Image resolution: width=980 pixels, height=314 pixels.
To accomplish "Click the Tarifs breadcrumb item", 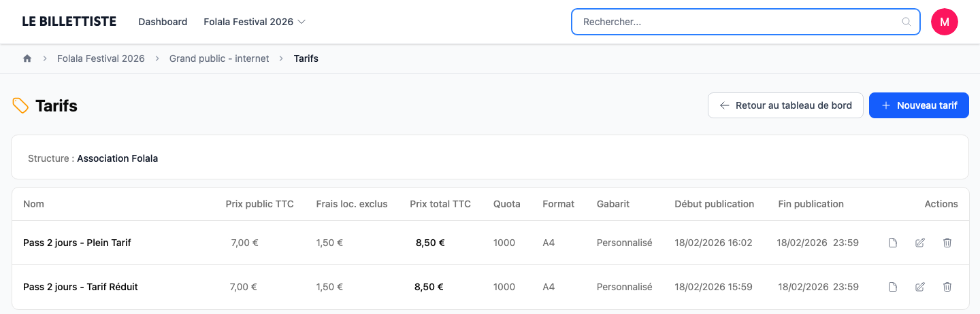I will point(306,58).
